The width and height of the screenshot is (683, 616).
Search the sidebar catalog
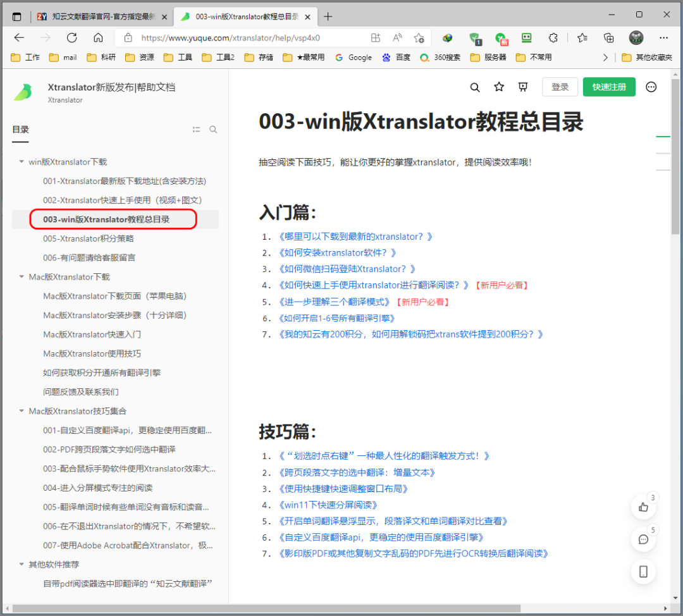coord(213,130)
